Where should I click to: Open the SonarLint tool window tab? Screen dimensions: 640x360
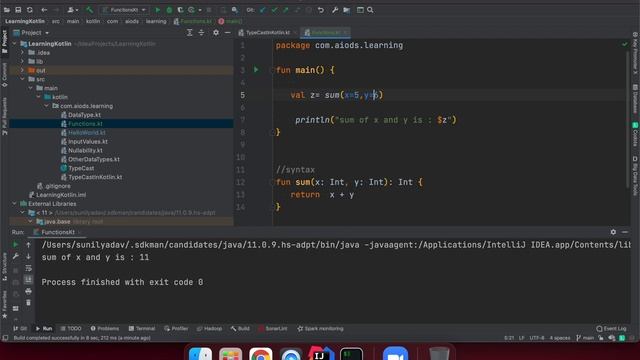point(273,329)
